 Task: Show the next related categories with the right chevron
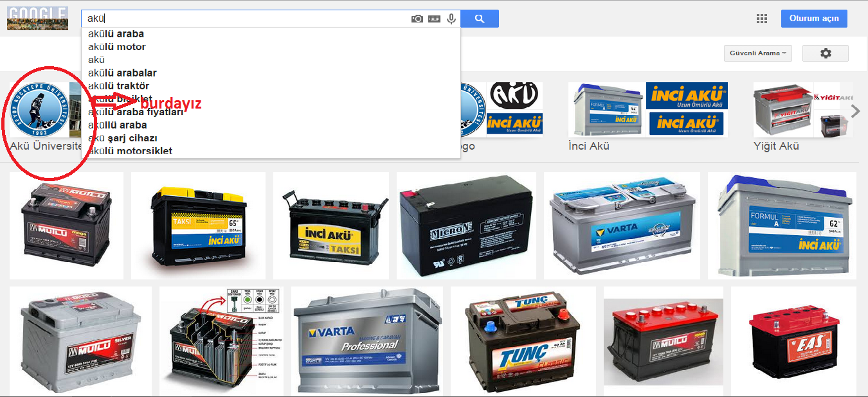pos(855,111)
